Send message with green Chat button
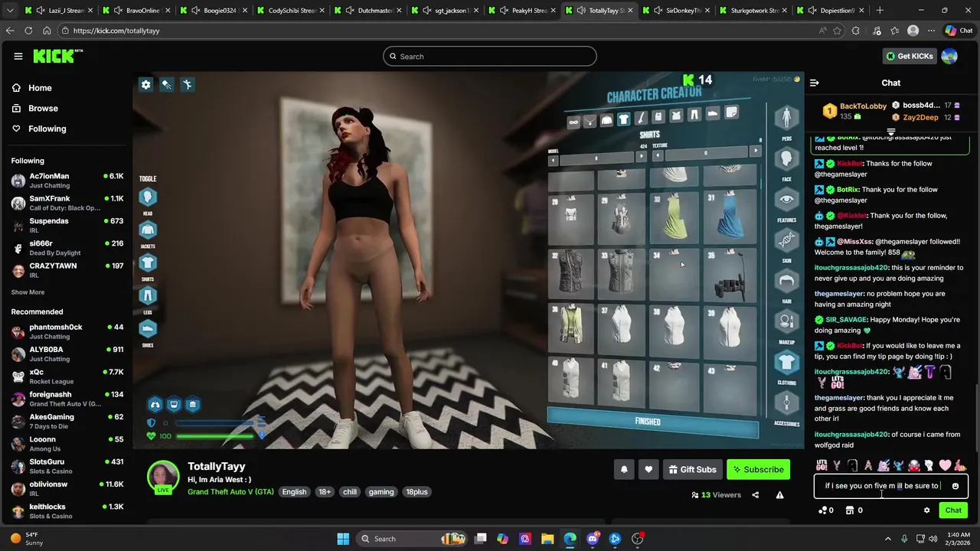This screenshot has height=551, width=980. click(x=953, y=510)
